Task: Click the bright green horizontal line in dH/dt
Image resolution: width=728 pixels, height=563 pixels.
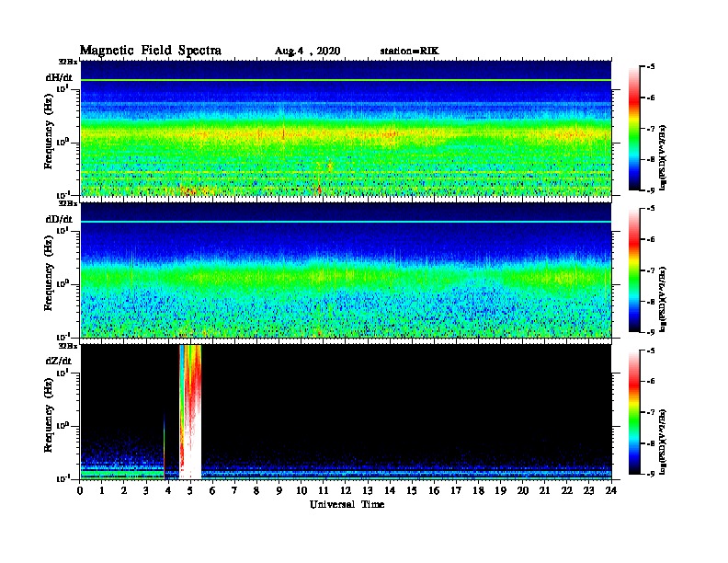Action: tap(346, 80)
